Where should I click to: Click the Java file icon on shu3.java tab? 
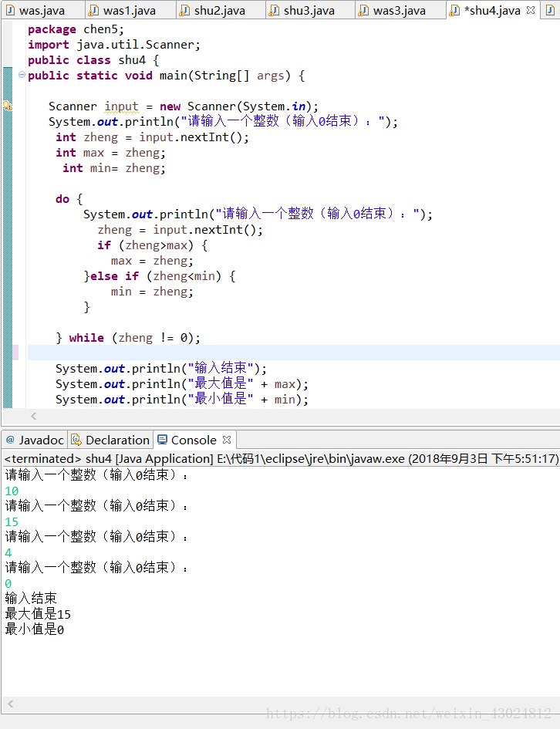click(275, 10)
